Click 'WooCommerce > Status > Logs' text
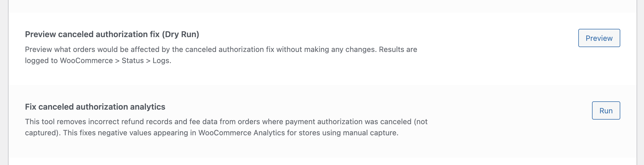Screen dimensions: 644x165 (115, 61)
